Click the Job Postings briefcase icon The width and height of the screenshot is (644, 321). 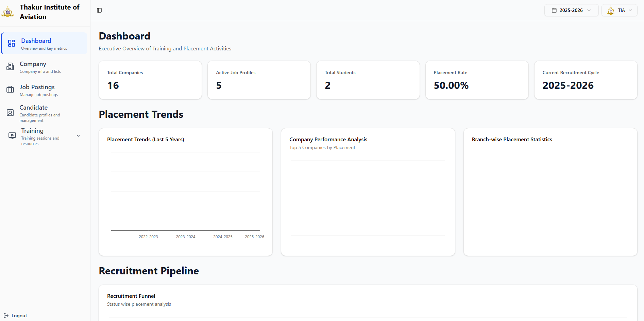pyautogui.click(x=11, y=90)
